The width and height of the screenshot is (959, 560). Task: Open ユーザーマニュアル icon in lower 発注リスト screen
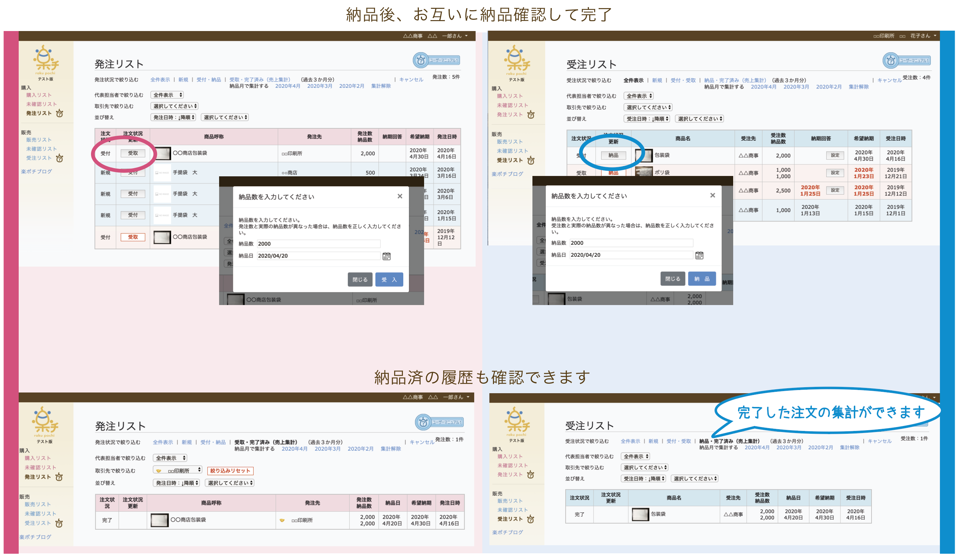coord(439,422)
